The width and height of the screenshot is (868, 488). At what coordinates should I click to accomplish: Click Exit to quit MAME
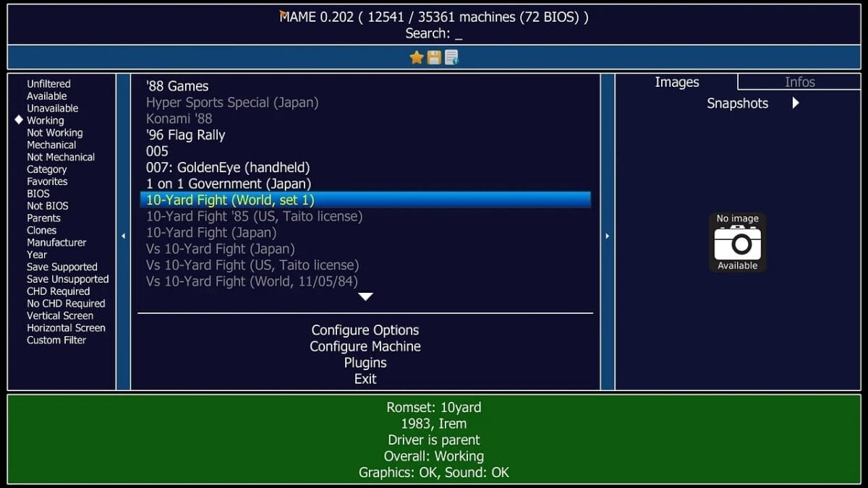365,379
